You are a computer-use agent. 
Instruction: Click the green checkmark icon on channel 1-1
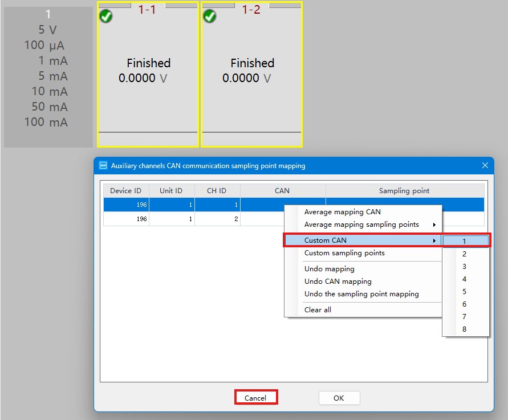(106, 16)
